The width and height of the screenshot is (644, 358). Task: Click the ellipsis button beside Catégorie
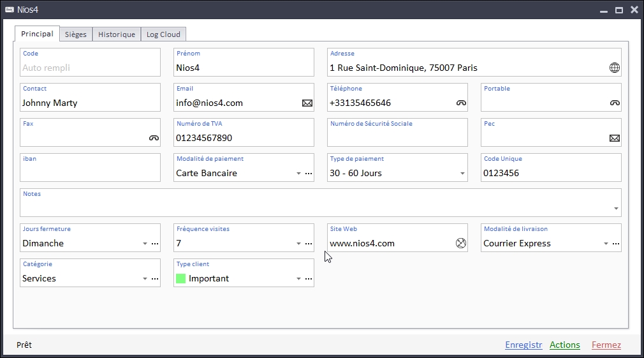point(155,279)
